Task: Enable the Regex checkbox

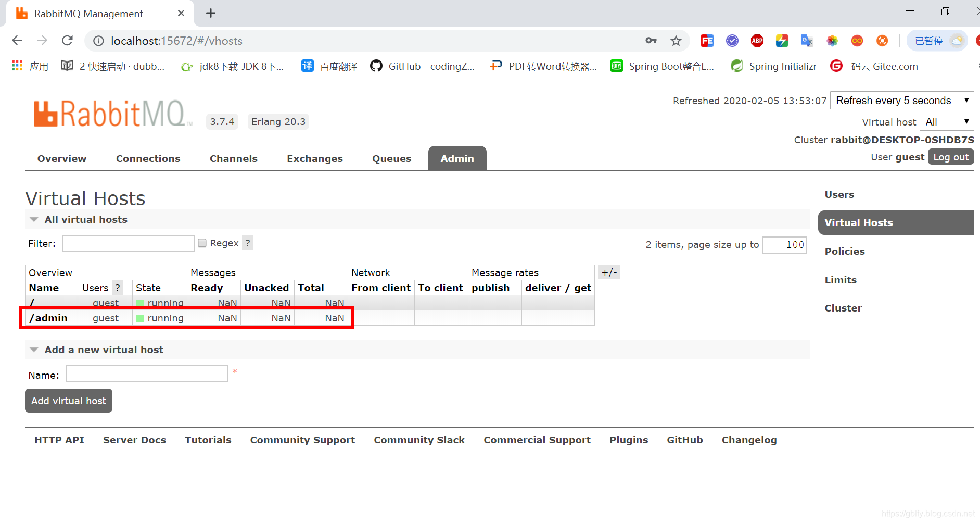Action: (202, 243)
